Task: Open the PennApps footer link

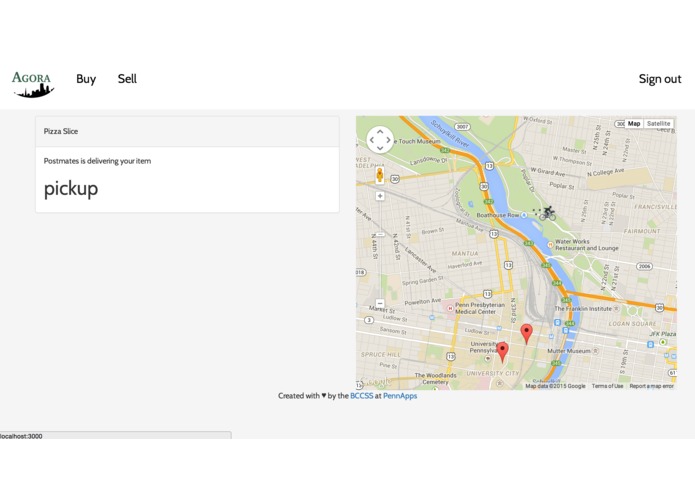Action: (400, 396)
